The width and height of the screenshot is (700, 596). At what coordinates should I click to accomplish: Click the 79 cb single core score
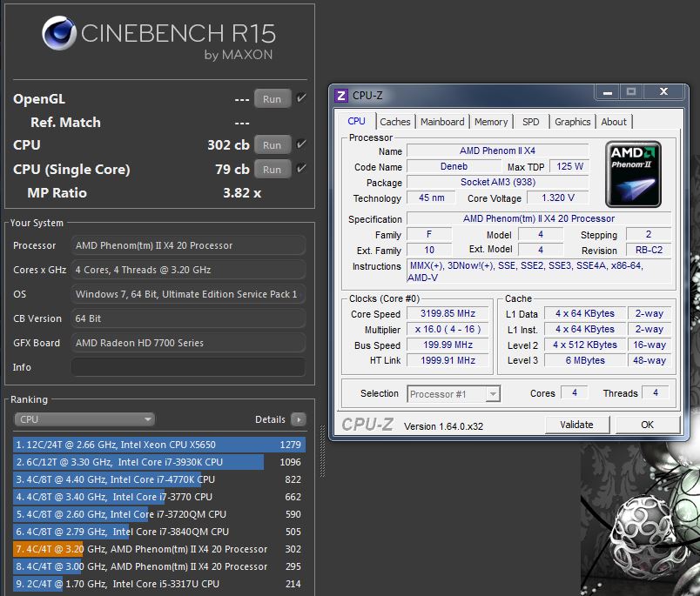pyautogui.click(x=232, y=169)
